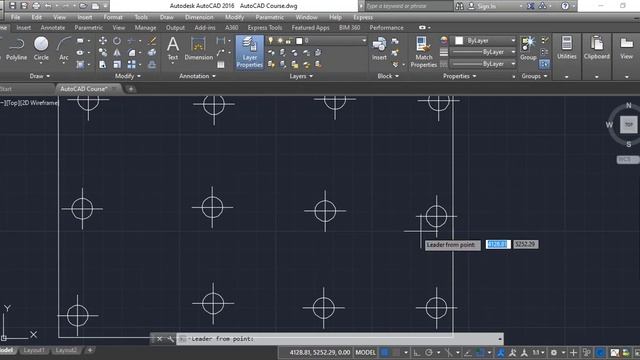Click the Mirror tool in Modify panel
This screenshot has height=360, width=640.
coord(117,52)
